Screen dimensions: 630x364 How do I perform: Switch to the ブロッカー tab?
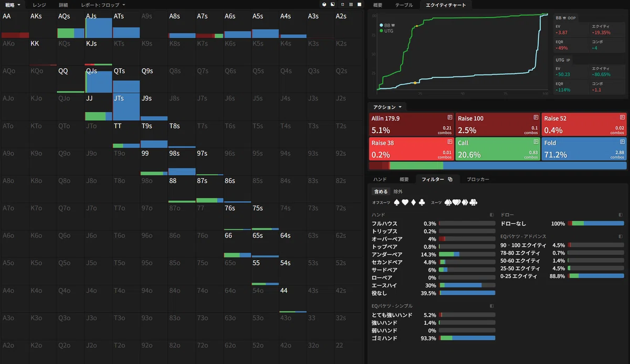(x=478, y=179)
